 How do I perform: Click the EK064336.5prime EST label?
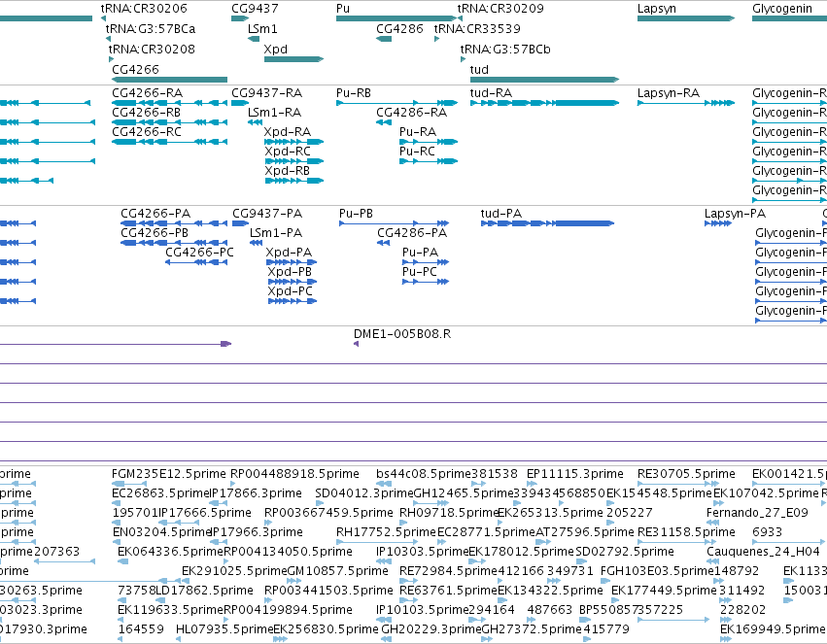[170, 552]
